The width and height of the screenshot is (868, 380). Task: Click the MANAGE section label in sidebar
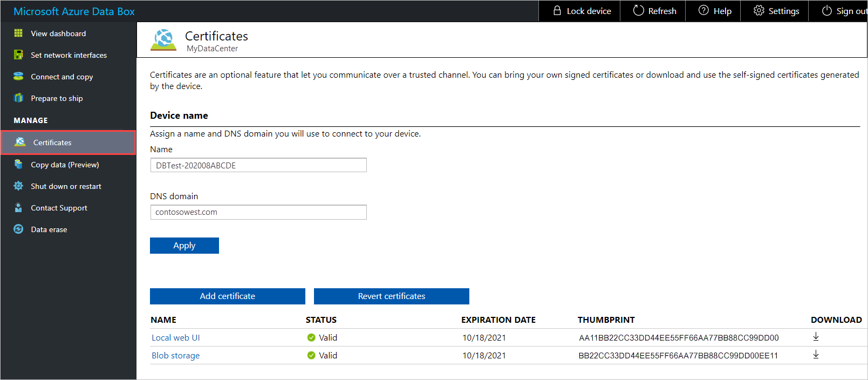31,120
